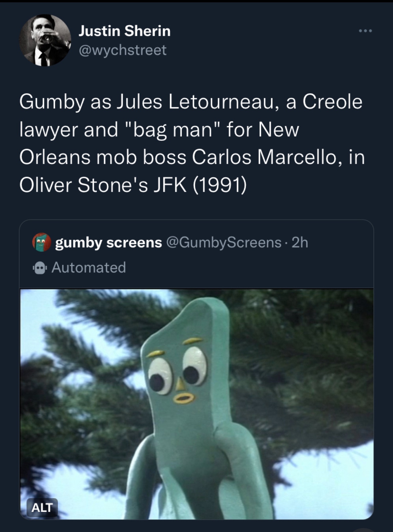
Task: Click the Justin Sherin display name
Action: coord(124,31)
